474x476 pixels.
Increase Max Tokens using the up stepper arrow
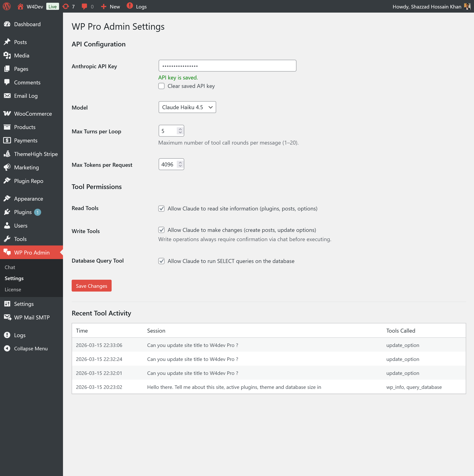[x=180, y=162]
